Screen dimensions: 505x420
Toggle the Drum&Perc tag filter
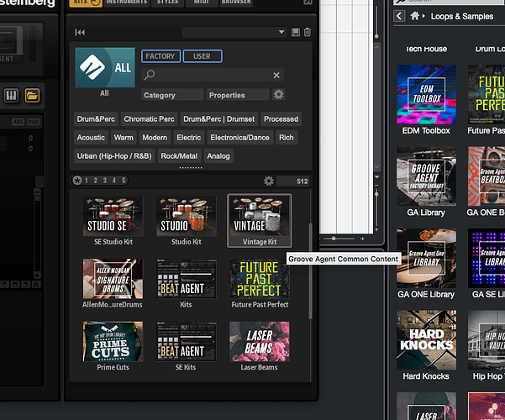tap(96, 119)
